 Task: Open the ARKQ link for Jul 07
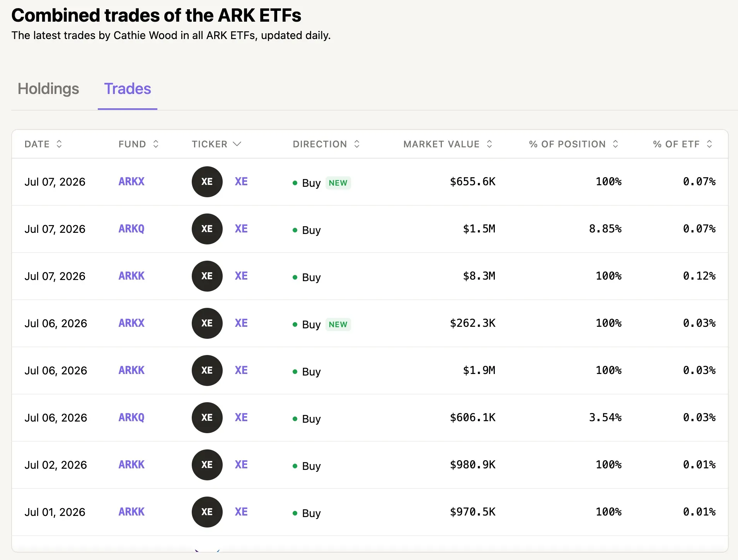coord(131,229)
